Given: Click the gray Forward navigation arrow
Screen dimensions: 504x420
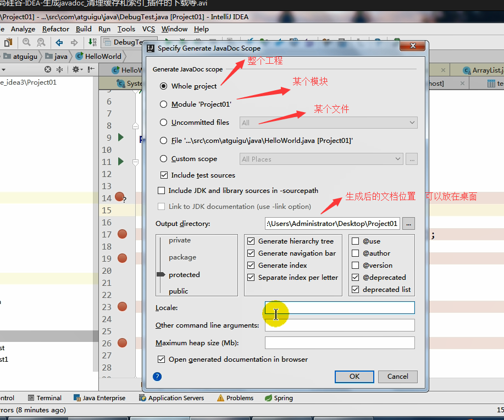Looking at the screenshot, I should coord(74,42).
